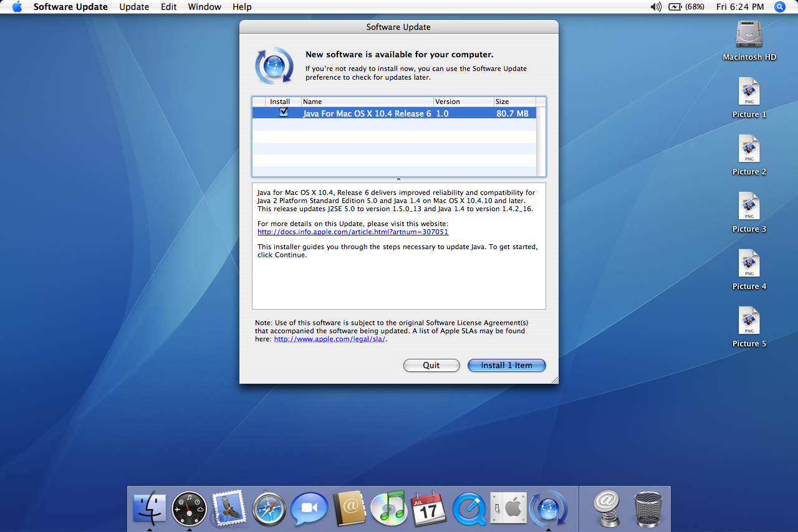Open QuickTime Player from the Dock
Image resolution: width=798 pixels, height=532 pixels.
(x=469, y=508)
